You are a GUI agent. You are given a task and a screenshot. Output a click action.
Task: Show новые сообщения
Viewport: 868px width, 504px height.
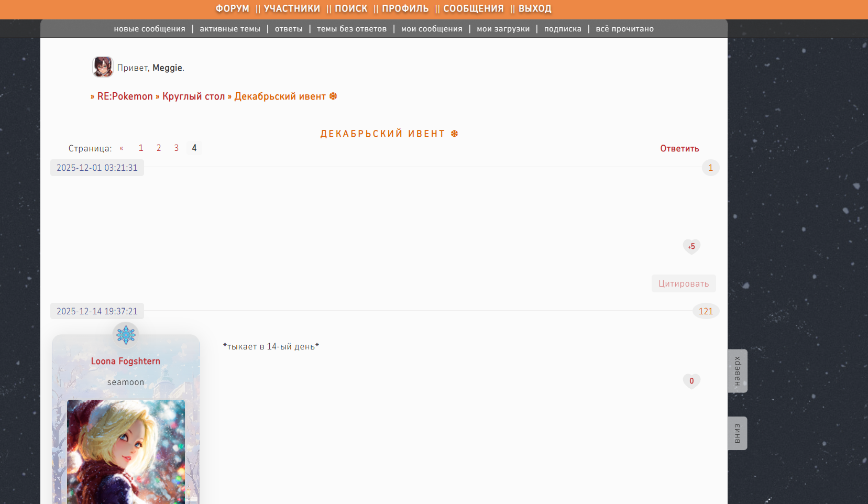click(x=150, y=29)
